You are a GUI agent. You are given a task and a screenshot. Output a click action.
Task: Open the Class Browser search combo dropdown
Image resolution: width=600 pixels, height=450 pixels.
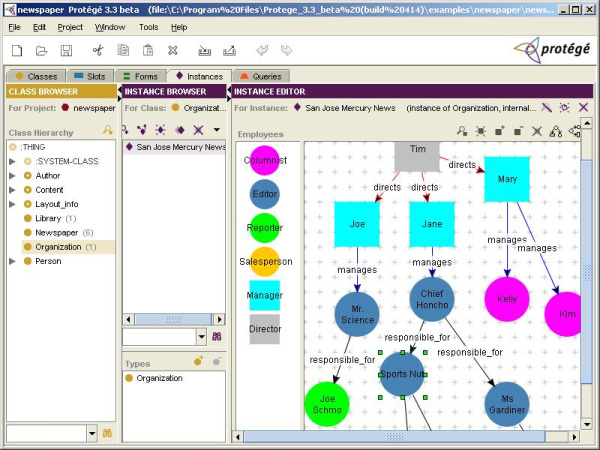[91, 433]
